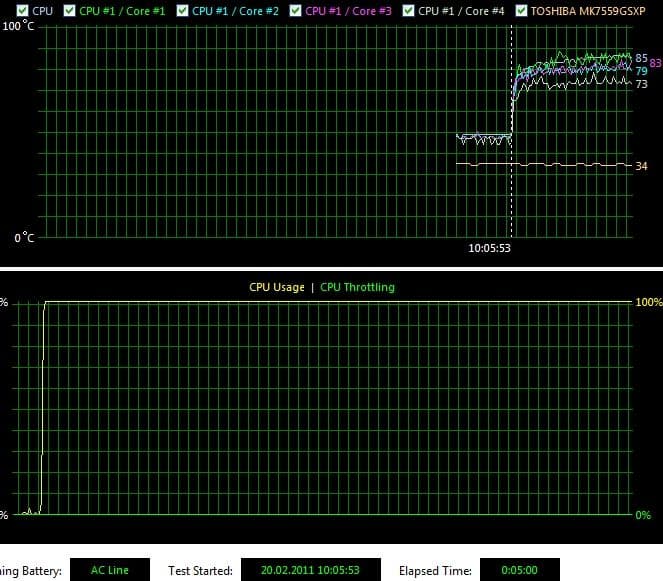Uncheck the CPU temperature checkbox

(22, 11)
